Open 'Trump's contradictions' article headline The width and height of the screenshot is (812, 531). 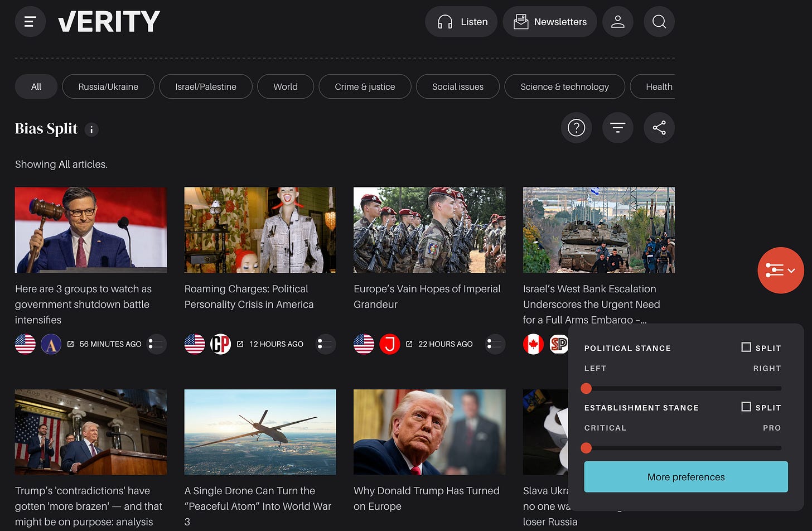coord(89,506)
